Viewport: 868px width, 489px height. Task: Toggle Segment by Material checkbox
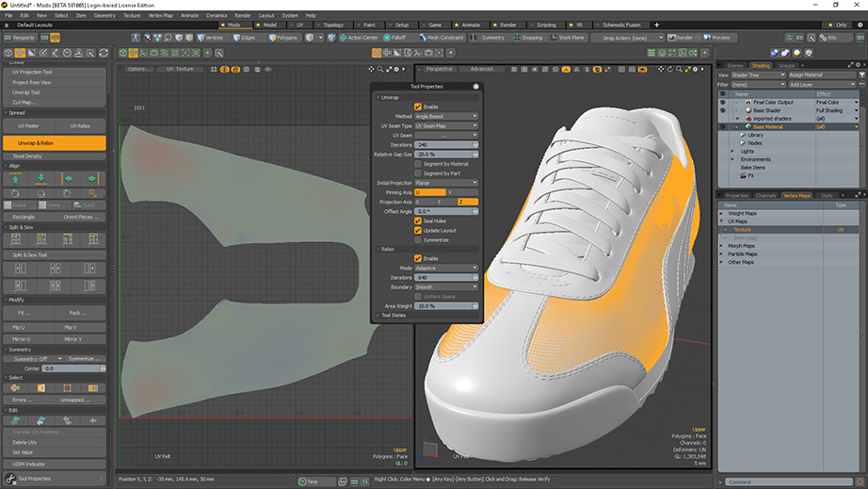click(x=418, y=164)
